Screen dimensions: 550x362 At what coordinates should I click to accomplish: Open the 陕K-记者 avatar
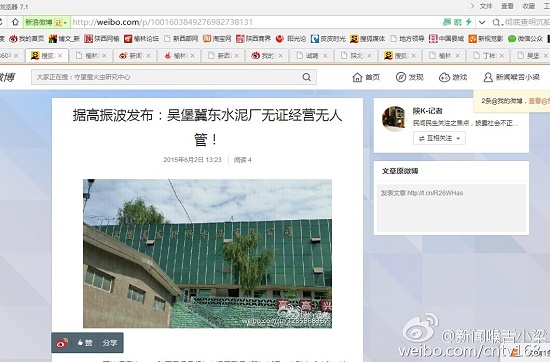coord(394,119)
